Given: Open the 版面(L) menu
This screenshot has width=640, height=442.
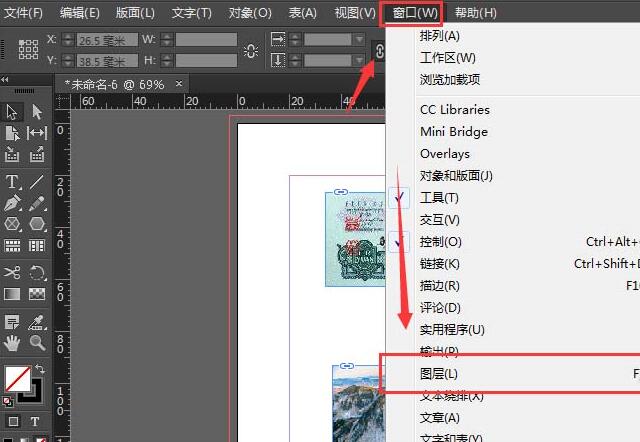Looking at the screenshot, I should (135, 13).
